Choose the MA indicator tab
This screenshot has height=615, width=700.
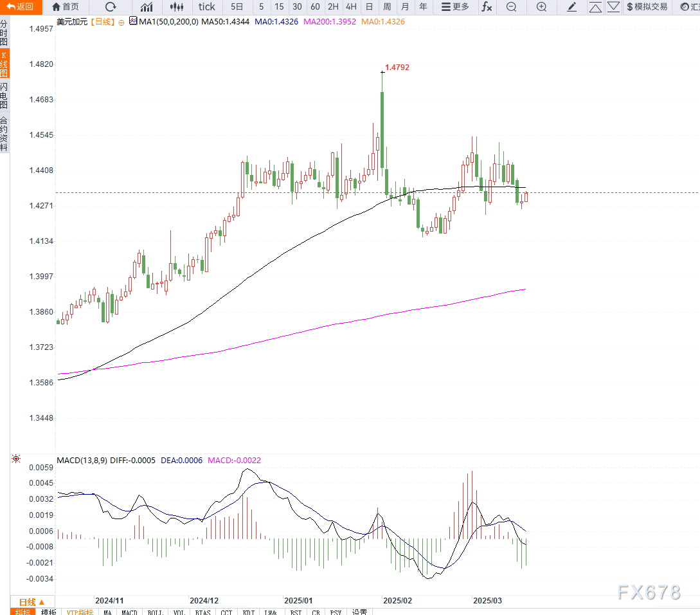[x=107, y=612]
